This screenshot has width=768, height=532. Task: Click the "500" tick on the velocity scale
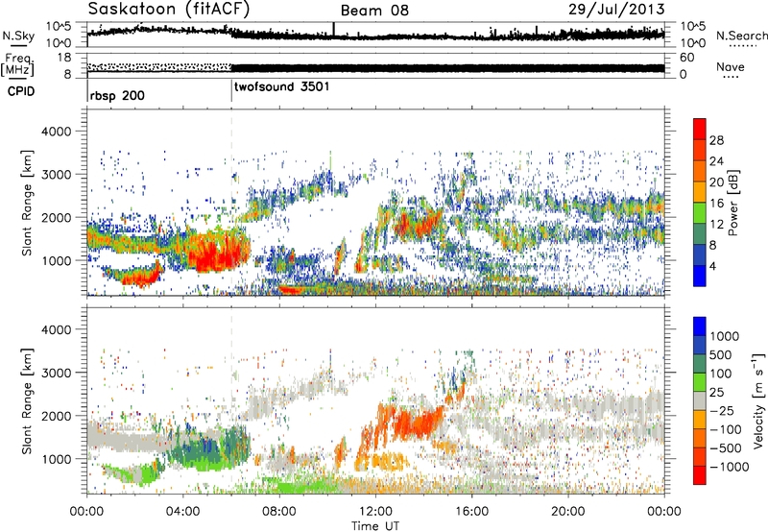[723, 355]
